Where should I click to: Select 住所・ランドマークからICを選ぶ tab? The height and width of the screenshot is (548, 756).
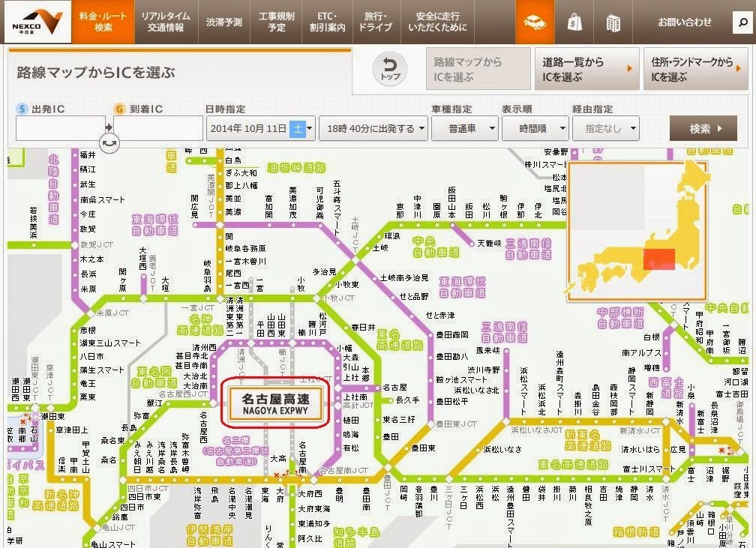[x=696, y=69]
